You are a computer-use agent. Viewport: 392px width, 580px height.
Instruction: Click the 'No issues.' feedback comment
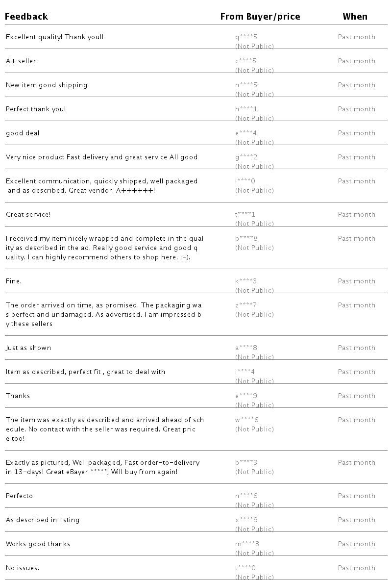click(23, 568)
